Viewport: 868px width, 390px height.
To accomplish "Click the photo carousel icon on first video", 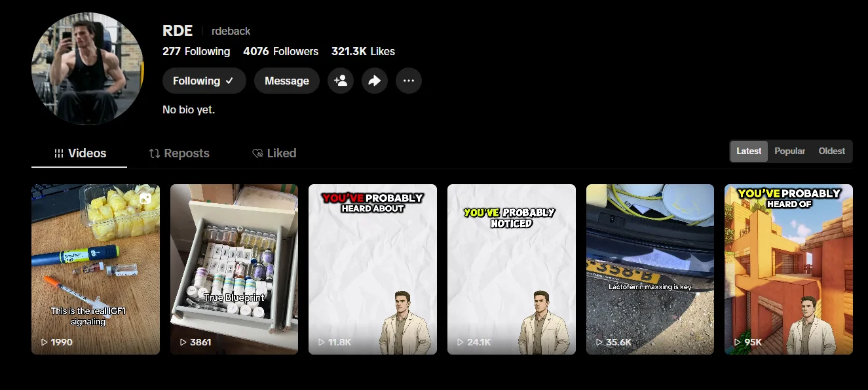I will click(145, 198).
